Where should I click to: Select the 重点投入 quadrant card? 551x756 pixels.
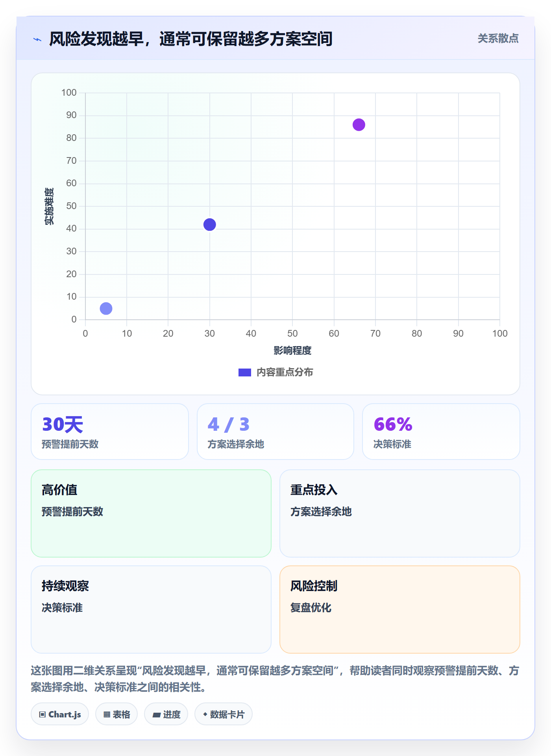400,513
